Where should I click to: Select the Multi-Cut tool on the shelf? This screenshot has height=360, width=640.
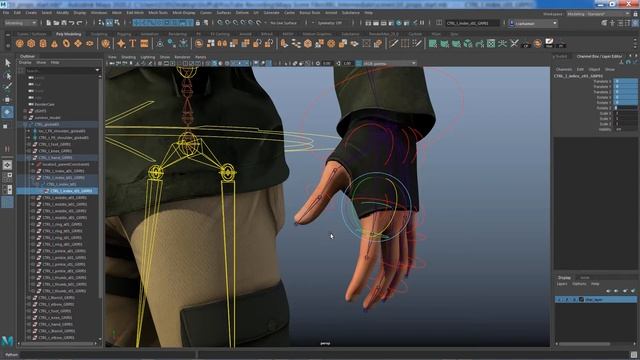(x=393, y=43)
